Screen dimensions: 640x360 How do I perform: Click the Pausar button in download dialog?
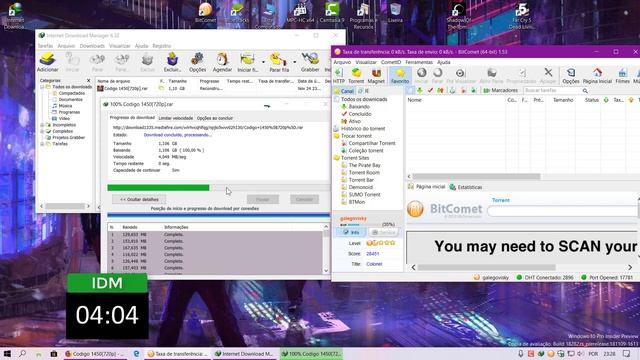click(x=263, y=199)
